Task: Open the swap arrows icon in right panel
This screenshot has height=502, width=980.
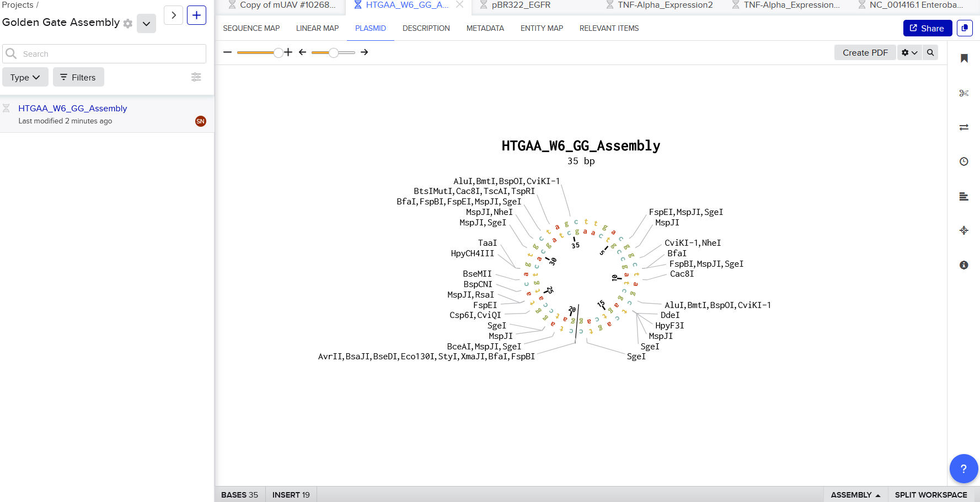Action: point(964,127)
